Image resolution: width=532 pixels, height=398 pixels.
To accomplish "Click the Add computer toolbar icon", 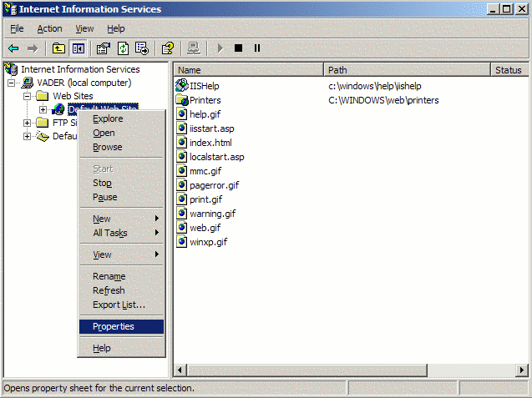I will click(194, 48).
